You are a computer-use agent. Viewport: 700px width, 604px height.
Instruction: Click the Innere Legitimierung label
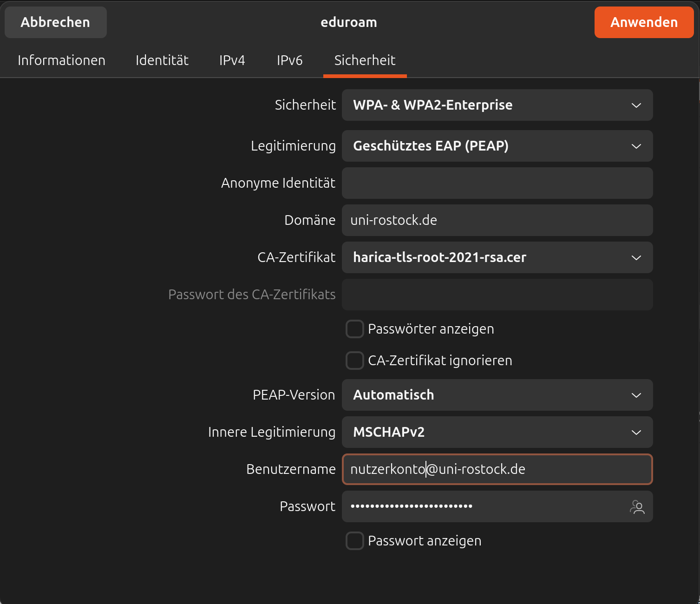tap(272, 432)
